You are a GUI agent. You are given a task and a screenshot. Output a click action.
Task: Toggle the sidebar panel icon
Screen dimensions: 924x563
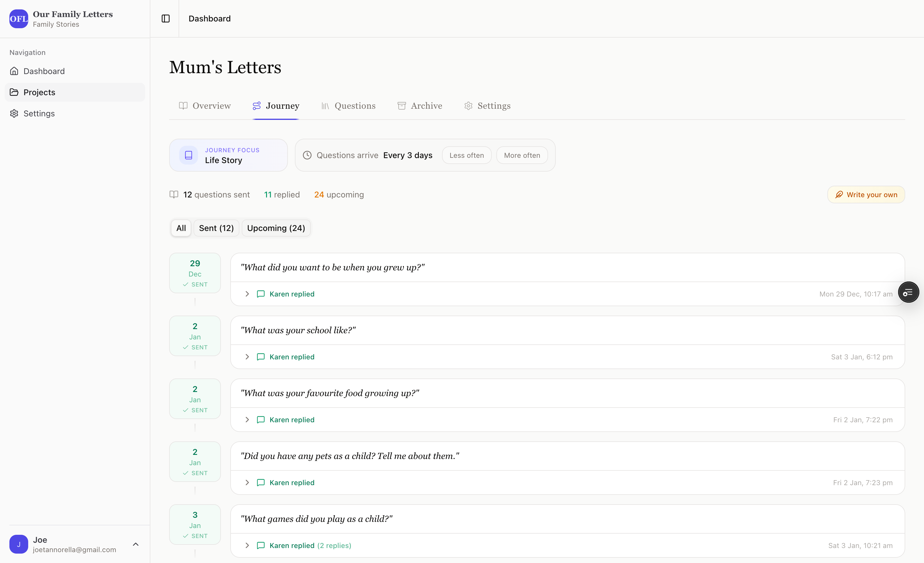165,19
